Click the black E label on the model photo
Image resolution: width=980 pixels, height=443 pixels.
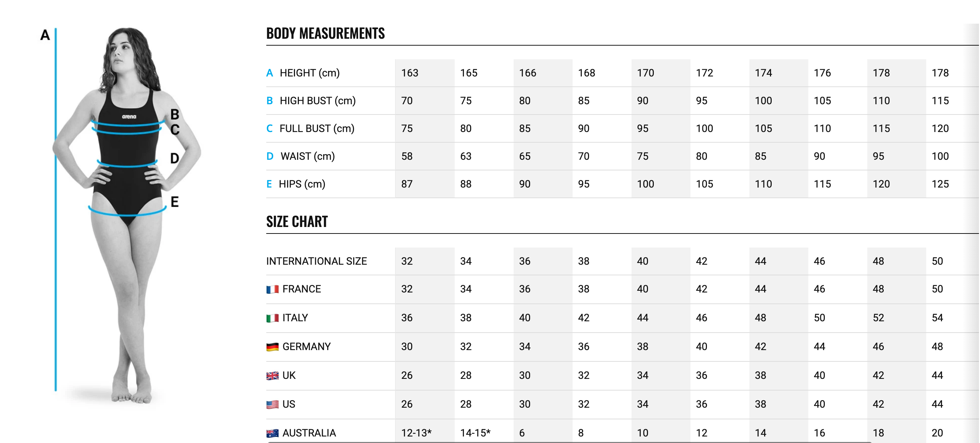[175, 202]
